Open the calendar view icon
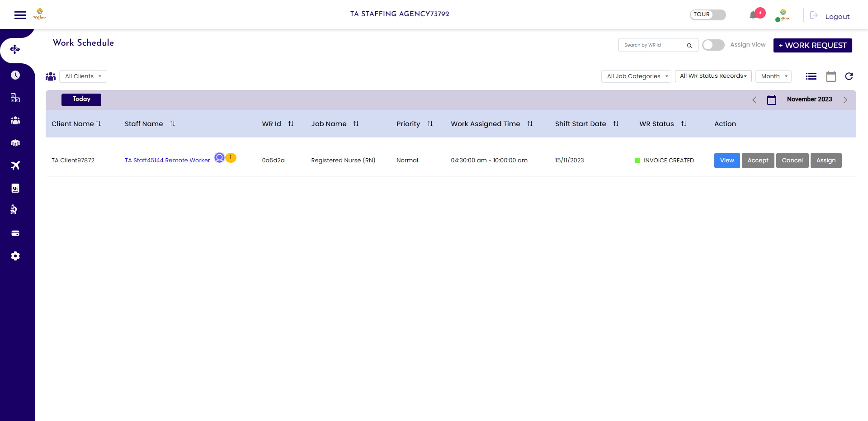 (x=831, y=76)
